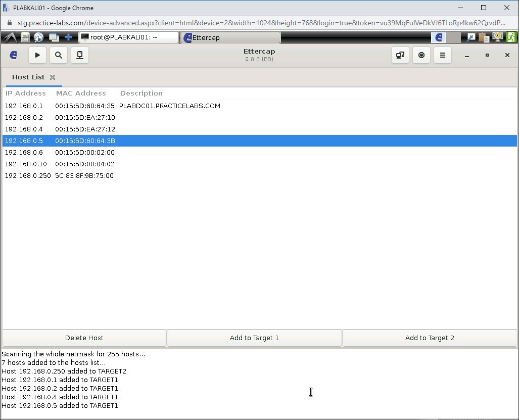
Task: Open the Ettercap hamburger menu
Action: [442, 55]
